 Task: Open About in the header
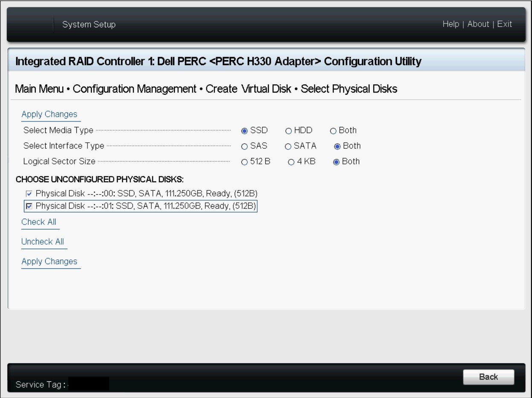(478, 24)
